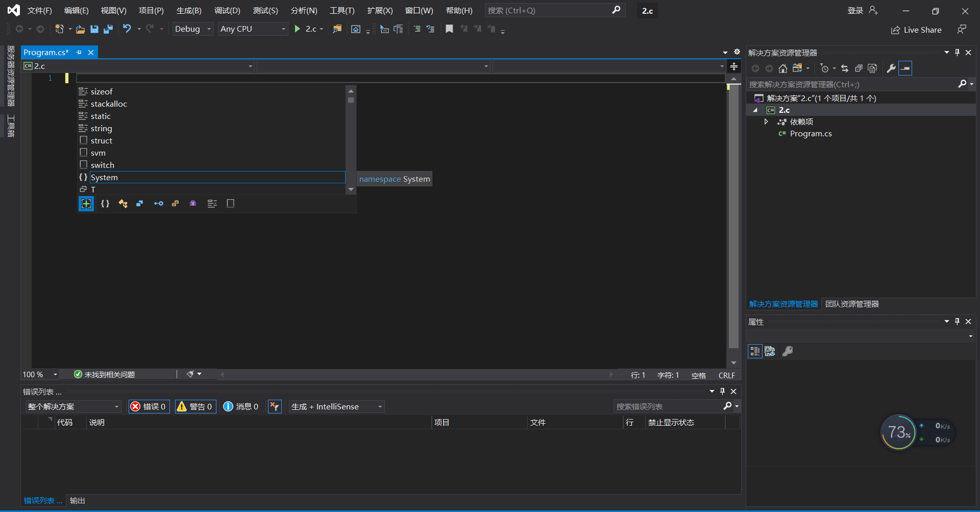Open the zoom 100 % dropdown
980x512 pixels.
pyautogui.click(x=40, y=375)
